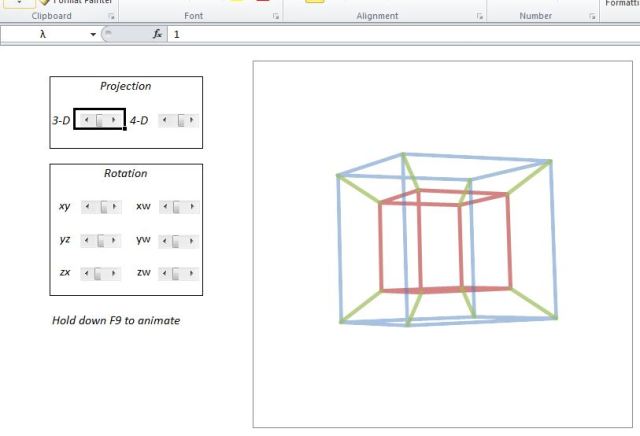Click the yz rotation scrollbar thumb
Viewport: 640px width, 436px height.
tap(100, 241)
